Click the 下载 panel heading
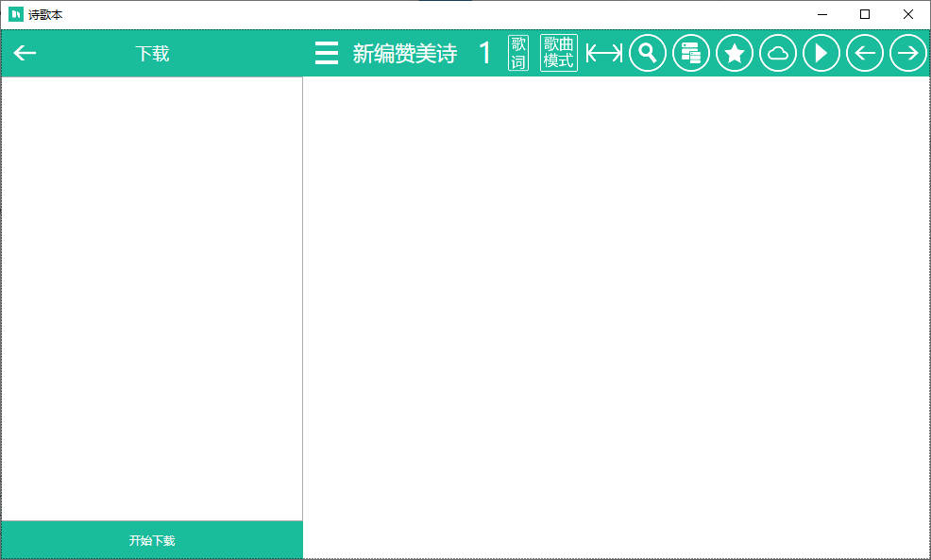The height and width of the screenshot is (560, 931). click(152, 54)
